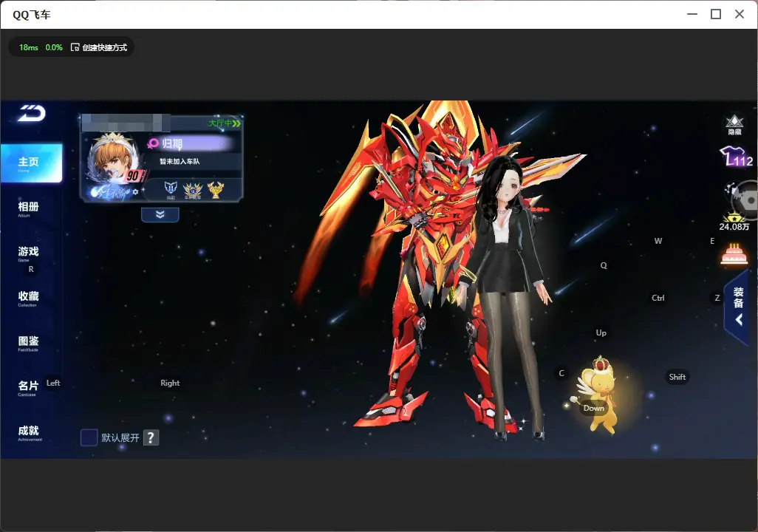Open the 游戏 Game tab
The height and width of the screenshot is (532, 758).
[29, 253]
